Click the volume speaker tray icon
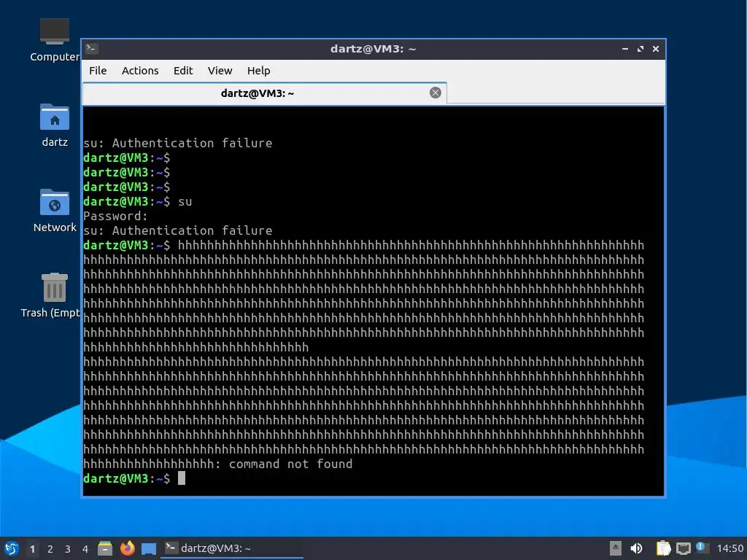 tap(636, 548)
